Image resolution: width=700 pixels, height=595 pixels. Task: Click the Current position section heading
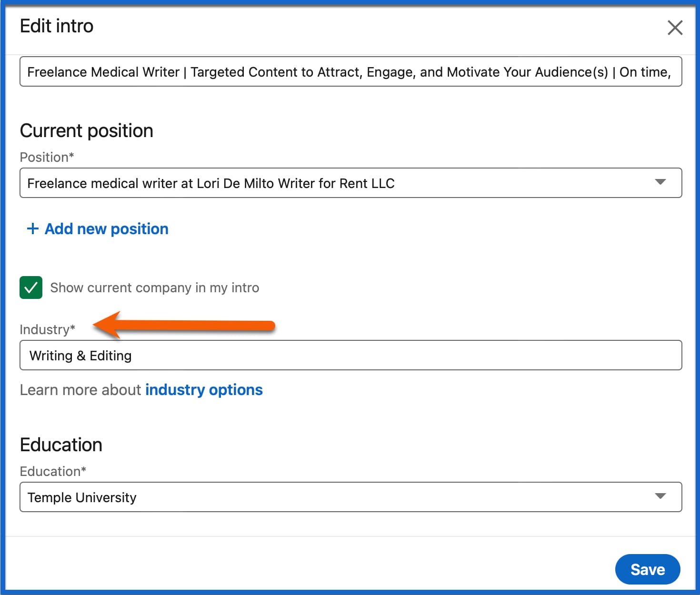pos(86,130)
